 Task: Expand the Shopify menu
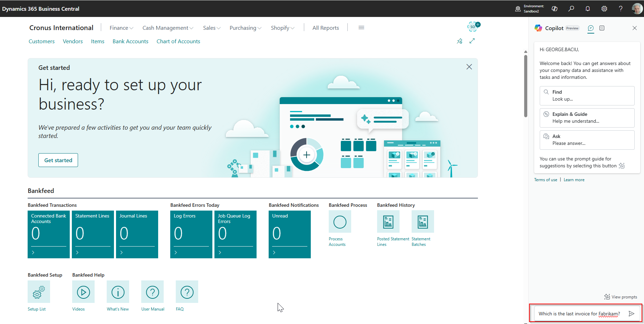tap(282, 28)
